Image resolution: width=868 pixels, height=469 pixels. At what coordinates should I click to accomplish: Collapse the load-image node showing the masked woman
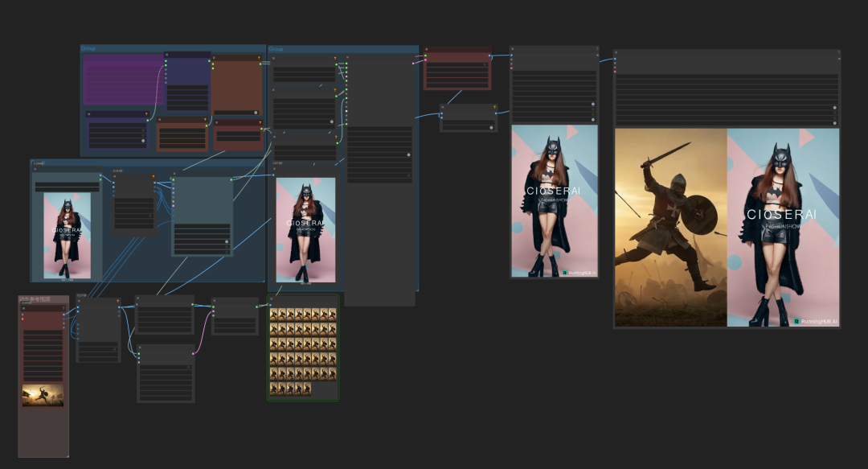coord(35,169)
